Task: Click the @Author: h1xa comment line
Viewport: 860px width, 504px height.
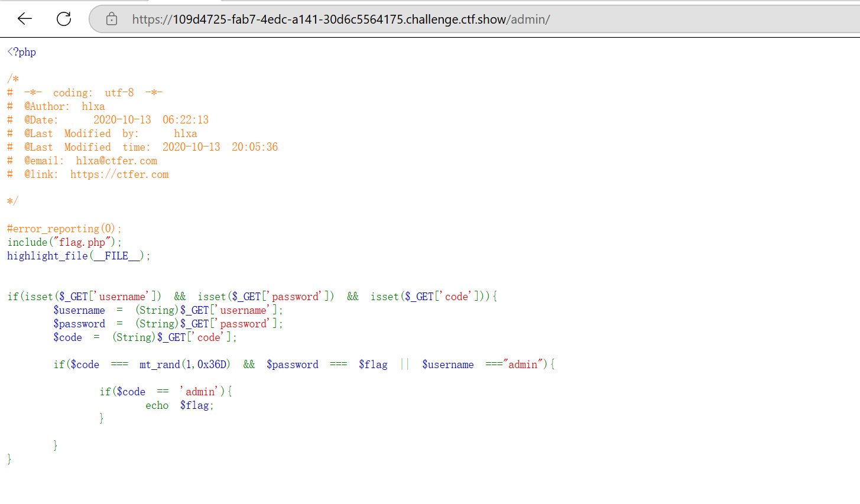Action: pyautogui.click(x=64, y=106)
